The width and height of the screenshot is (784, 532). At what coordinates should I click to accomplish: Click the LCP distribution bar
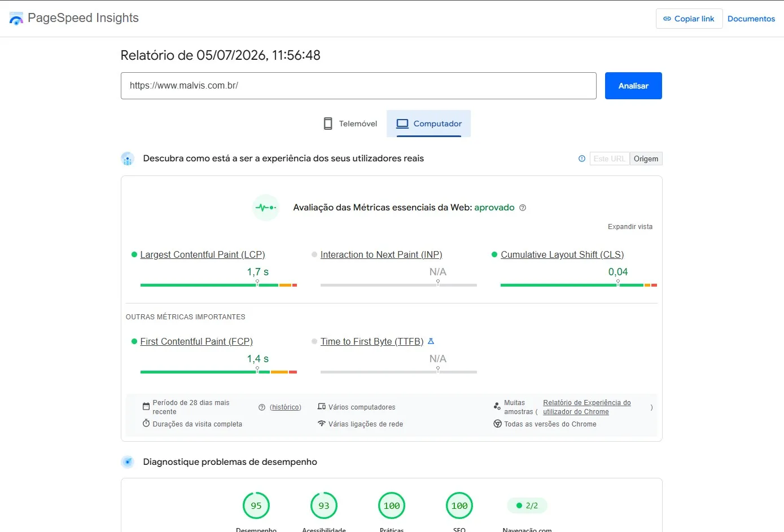pyautogui.click(x=218, y=285)
